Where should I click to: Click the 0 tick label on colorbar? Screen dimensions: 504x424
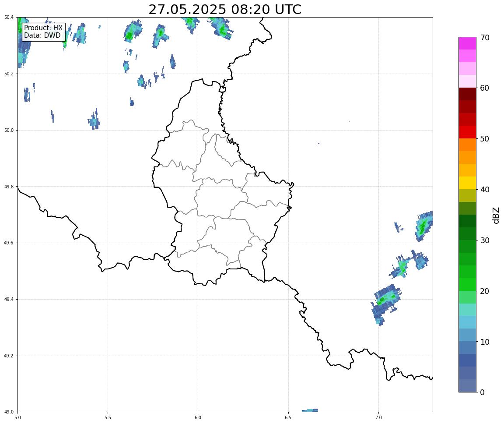pos(482,392)
